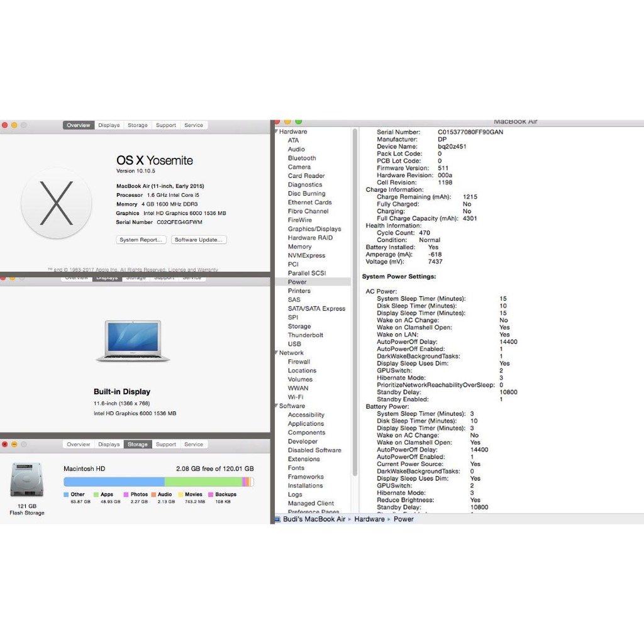The width and height of the screenshot is (644, 644).
Task: Click the computer icon beside Budi's MacBook Air
Action: [277, 519]
